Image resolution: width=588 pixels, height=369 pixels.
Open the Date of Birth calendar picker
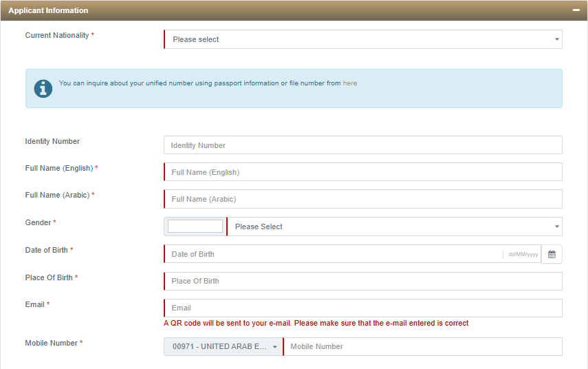(x=552, y=254)
